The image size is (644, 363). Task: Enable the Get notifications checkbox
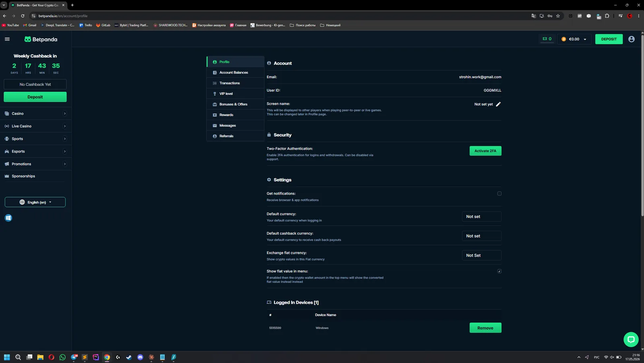coord(500,194)
